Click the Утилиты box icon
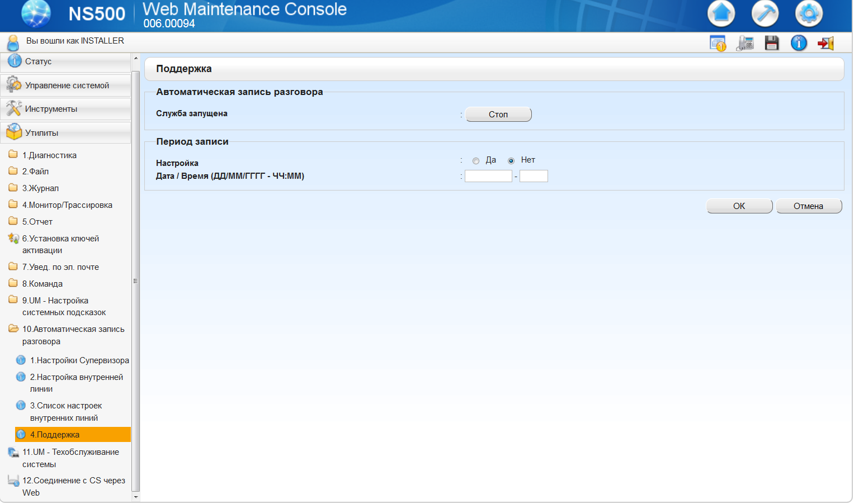The width and height of the screenshot is (854, 504). [13, 132]
